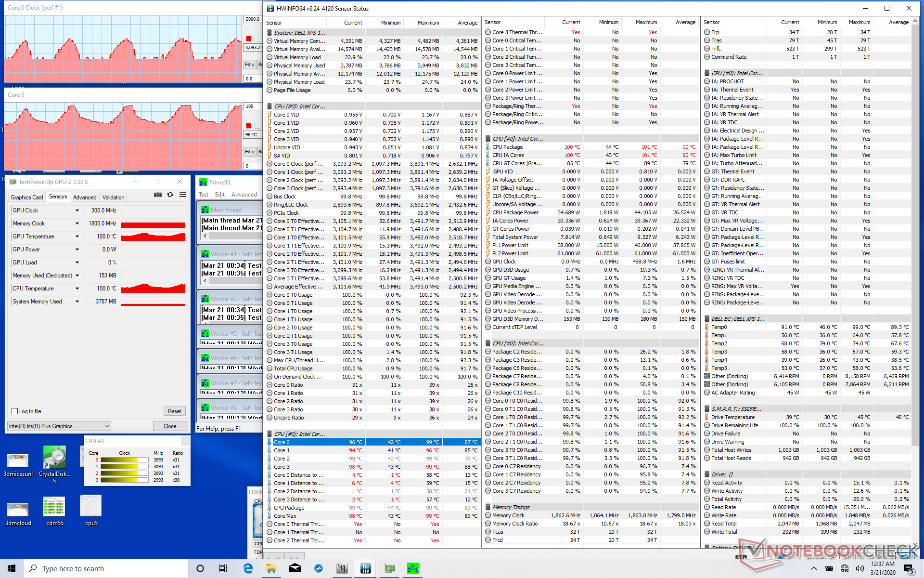Click the Prime95 taskbar icon
Image resolution: width=924 pixels, height=578 pixels.
pos(412,568)
